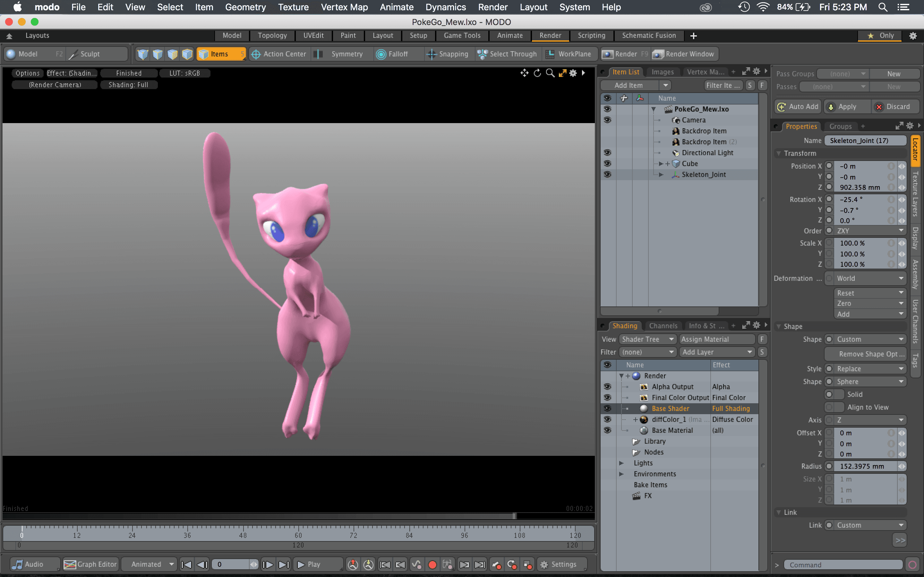
Task: Open the Graph Editor
Action: point(90,564)
